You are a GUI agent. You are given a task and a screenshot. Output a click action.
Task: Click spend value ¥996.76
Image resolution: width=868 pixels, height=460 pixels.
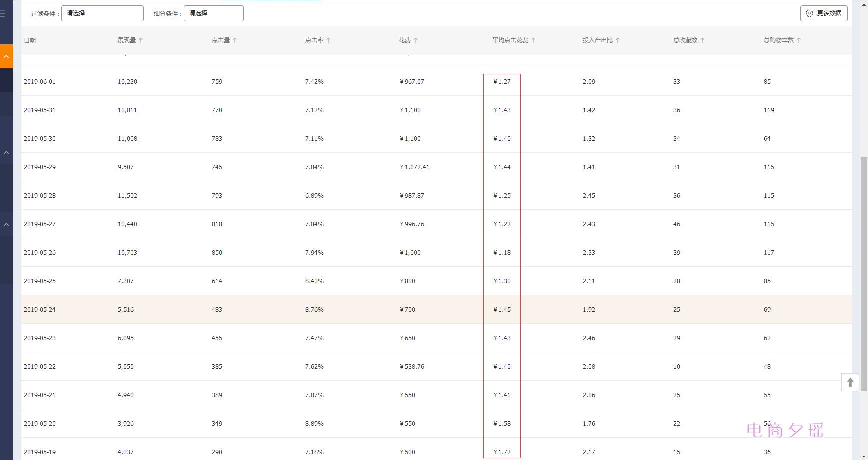412,224
